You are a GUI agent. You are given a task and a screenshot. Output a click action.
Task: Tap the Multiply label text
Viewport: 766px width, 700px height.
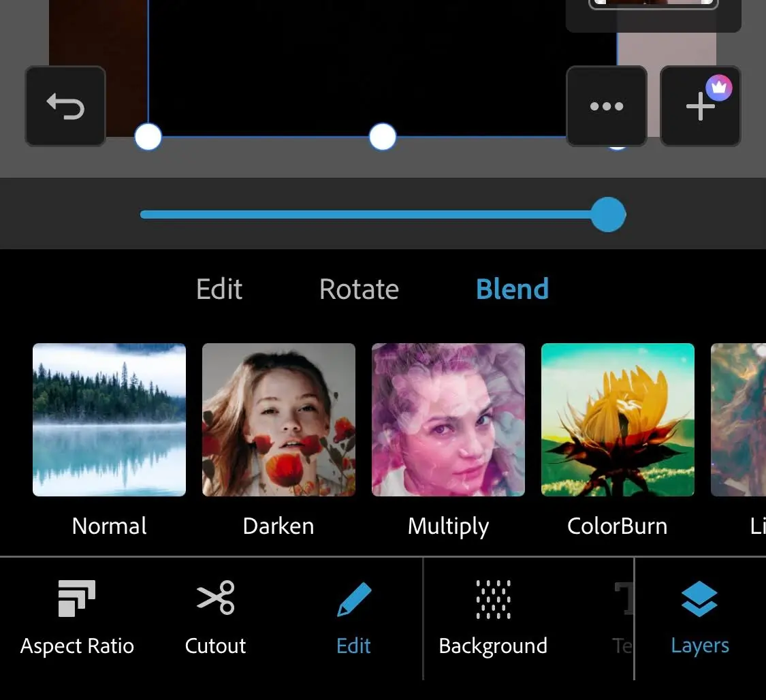[x=448, y=527]
